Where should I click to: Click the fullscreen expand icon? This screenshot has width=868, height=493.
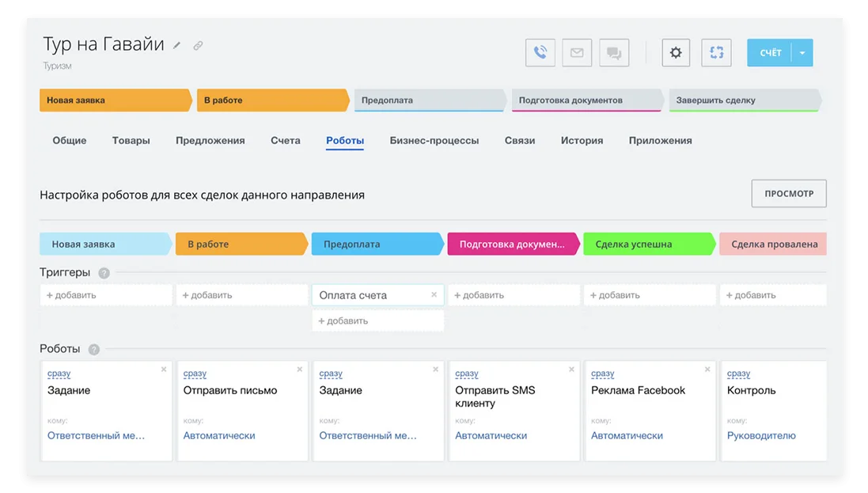[x=716, y=52]
